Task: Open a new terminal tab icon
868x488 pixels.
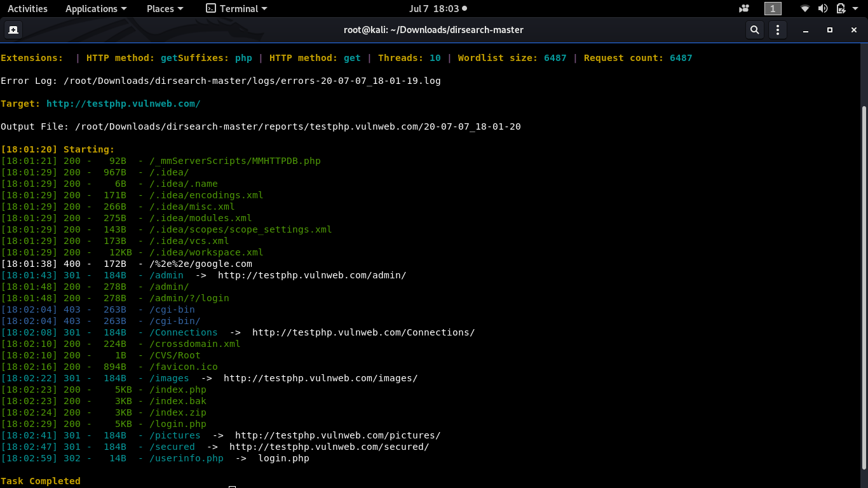Action: 13,30
